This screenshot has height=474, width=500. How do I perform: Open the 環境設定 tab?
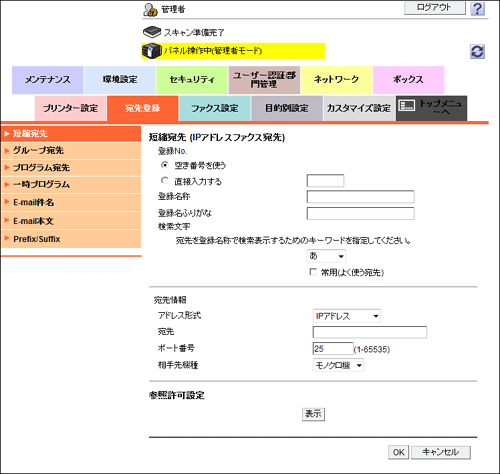pos(120,80)
